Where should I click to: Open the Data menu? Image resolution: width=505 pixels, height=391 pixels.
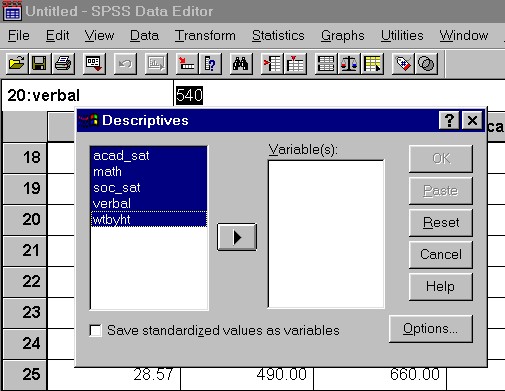pyautogui.click(x=144, y=35)
